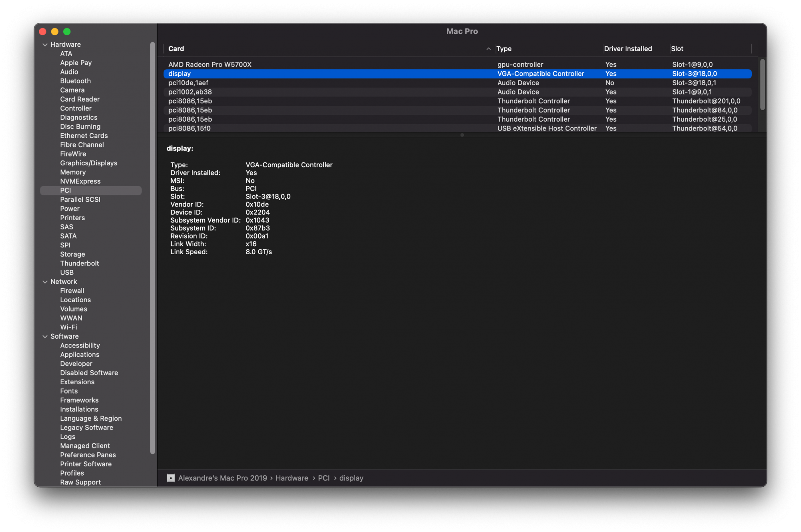
Task: Click the Card column sort arrow
Action: click(488, 49)
